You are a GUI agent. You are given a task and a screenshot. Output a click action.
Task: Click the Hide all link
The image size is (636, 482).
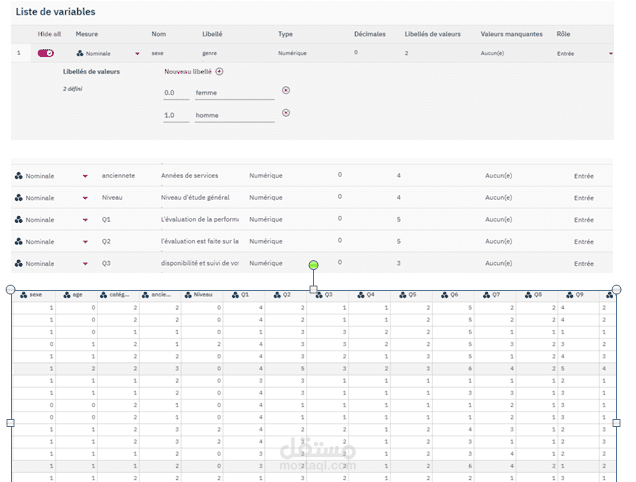pyautogui.click(x=49, y=34)
